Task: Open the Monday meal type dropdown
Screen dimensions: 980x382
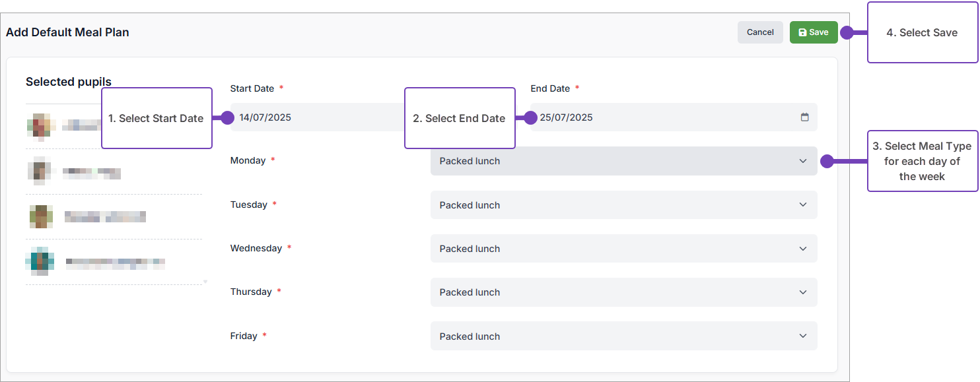Action: pyautogui.click(x=623, y=161)
